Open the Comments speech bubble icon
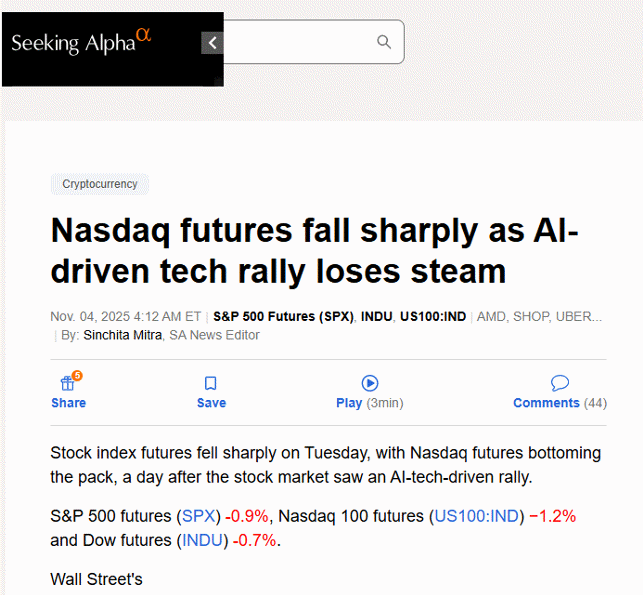 (560, 383)
